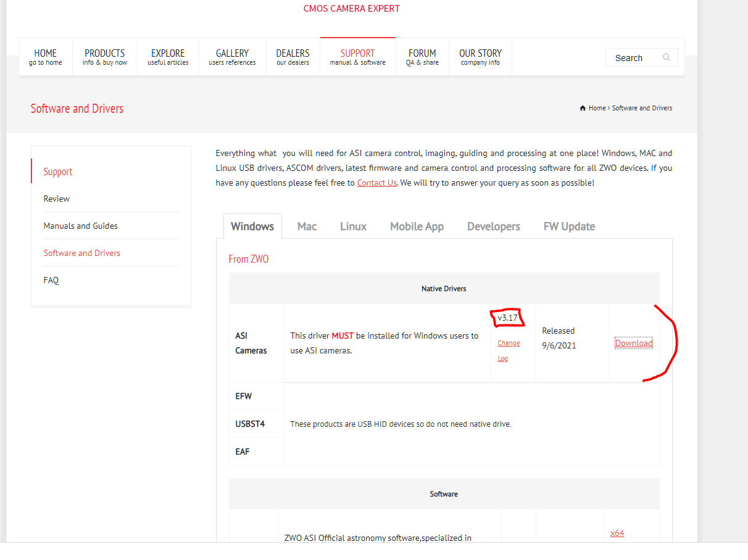Click the driver MUST be installed description
Viewport: 748px width, 560px height.
tap(384, 343)
